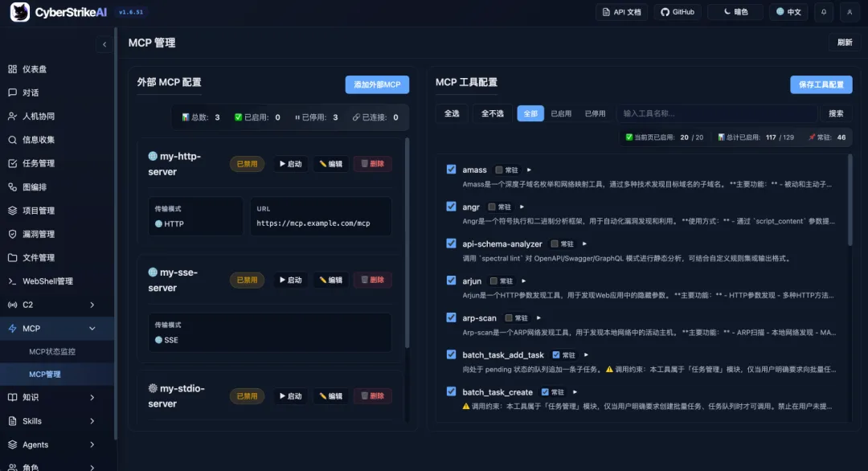Collapse the sidebar with arrow button
This screenshot has height=471, width=868.
tap(104, 44)
